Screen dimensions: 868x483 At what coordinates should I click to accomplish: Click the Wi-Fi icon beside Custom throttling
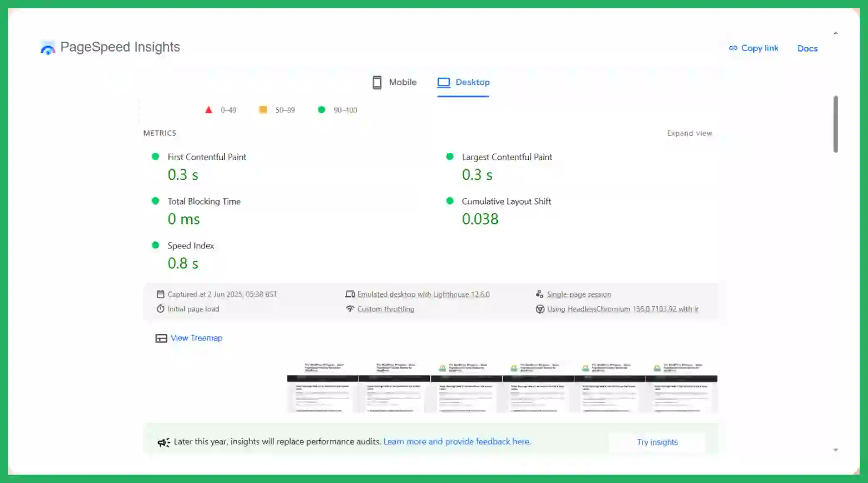[x=350, y=309]
